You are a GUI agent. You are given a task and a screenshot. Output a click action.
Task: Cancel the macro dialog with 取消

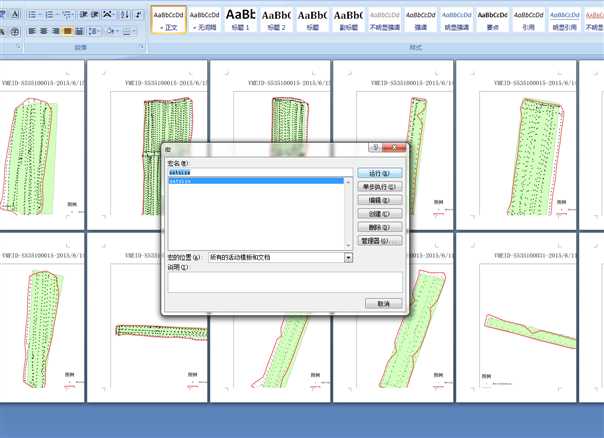pyautogui.click(x=384, y=304)
